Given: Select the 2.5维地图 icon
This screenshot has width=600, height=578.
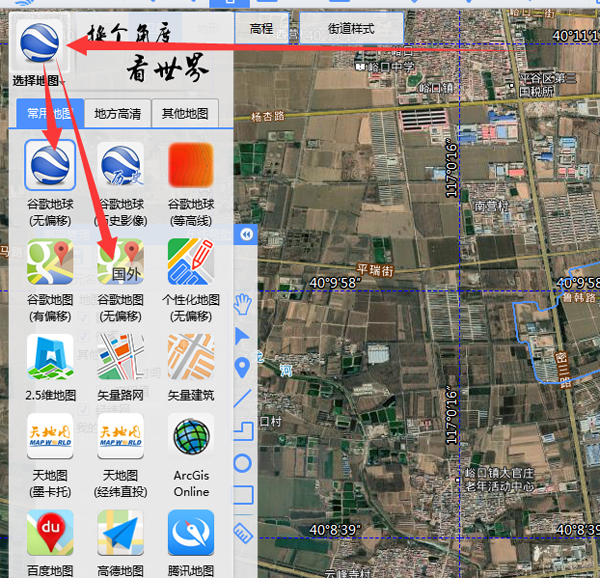Looking at the screenshot, I should 50,357.
